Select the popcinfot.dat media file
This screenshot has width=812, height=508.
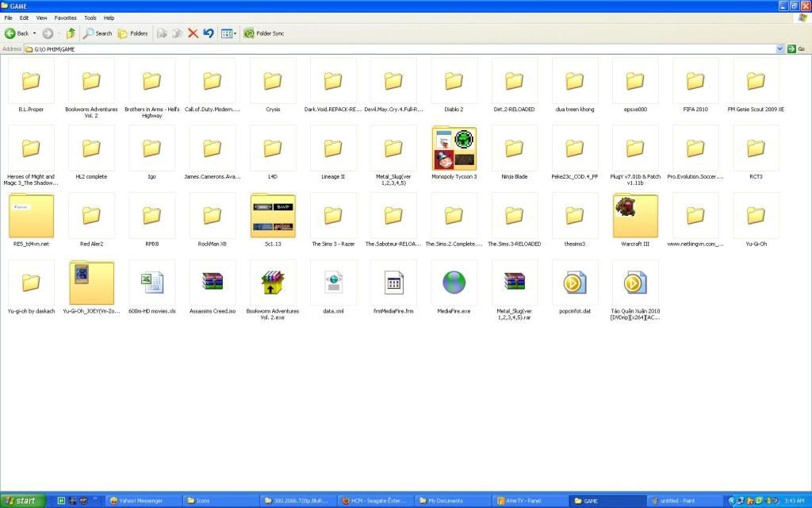point(574,287)
